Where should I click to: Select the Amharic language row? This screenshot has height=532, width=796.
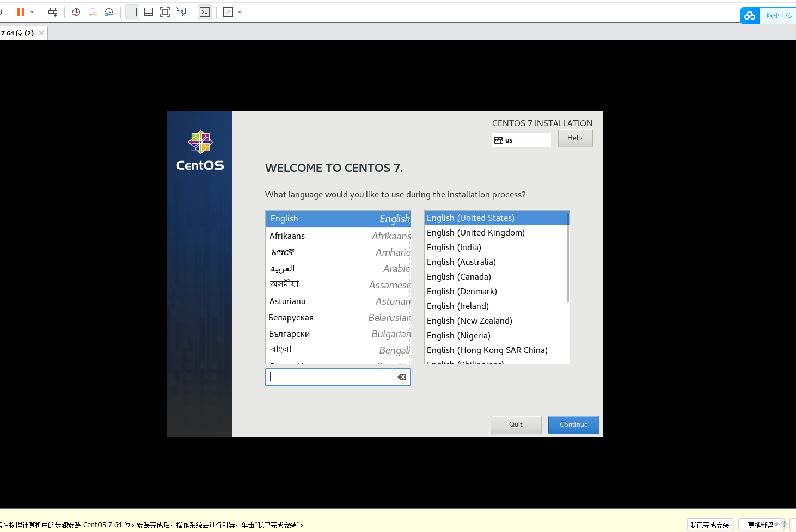click(338, 252)
